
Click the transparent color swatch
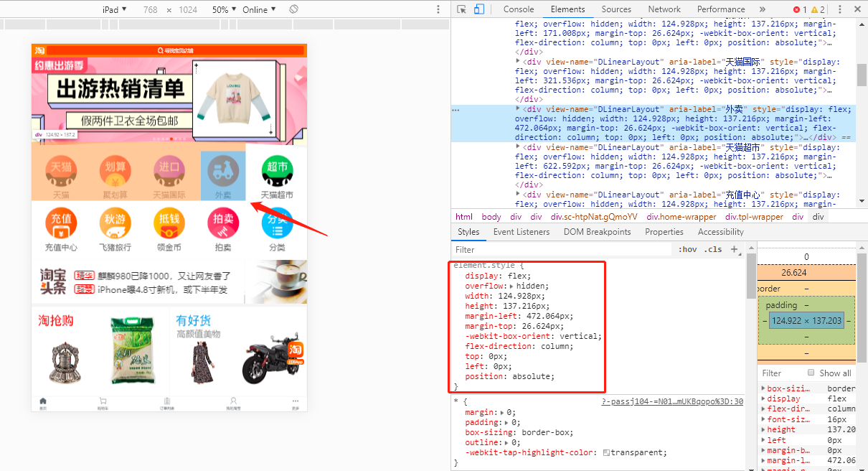(x=607, y=452)
